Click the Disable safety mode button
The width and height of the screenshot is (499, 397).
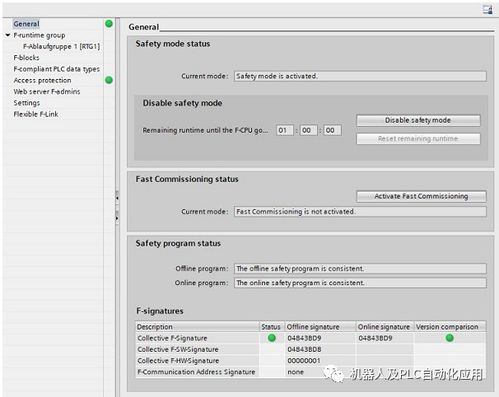click(418, 120)
